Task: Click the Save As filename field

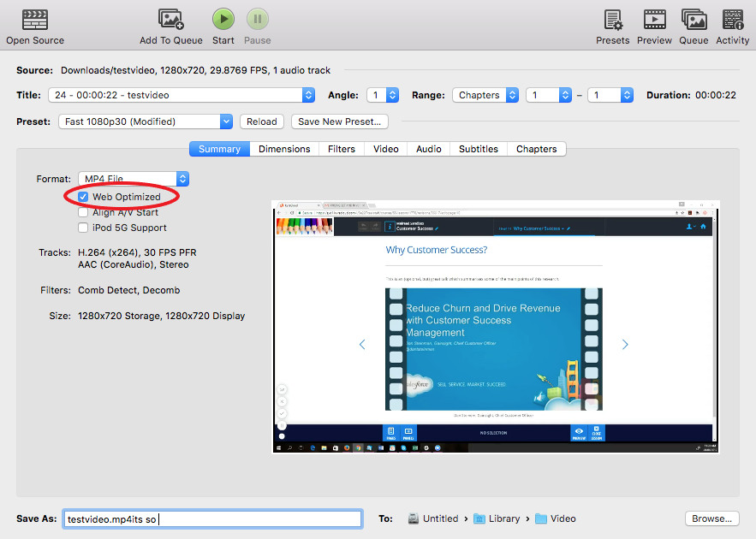Action: coord(212,518)
